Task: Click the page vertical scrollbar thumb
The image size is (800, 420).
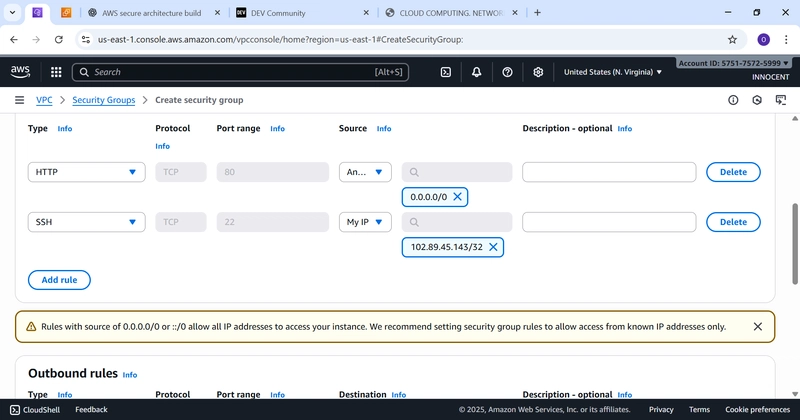Action: pyautogui.click(x=795, y=244)
